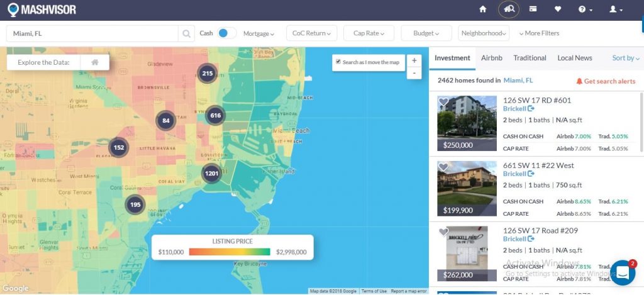Click the home icon in Explore the Data
This screenshot has height=295, width=644.
tap(95, 62)
